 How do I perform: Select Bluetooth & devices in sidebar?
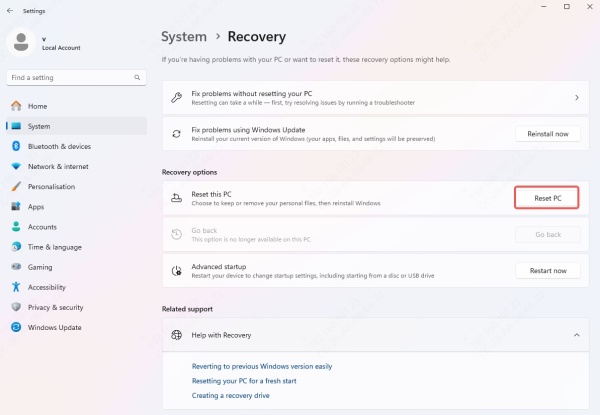click(76, 146)
